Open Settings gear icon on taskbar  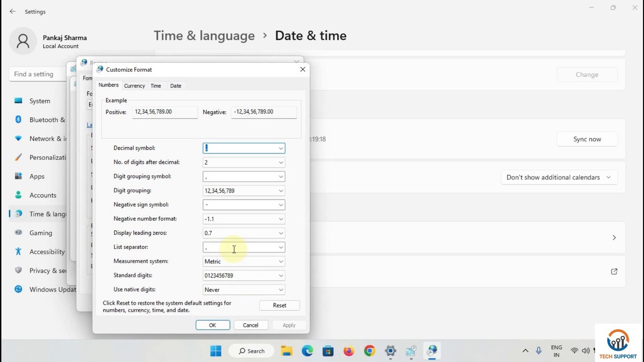(x=390, y=351)
